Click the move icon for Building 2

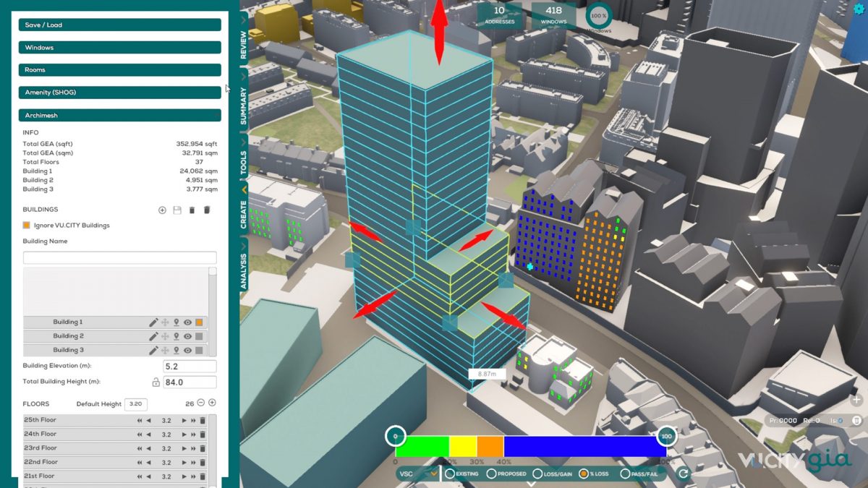click(165, 336)
